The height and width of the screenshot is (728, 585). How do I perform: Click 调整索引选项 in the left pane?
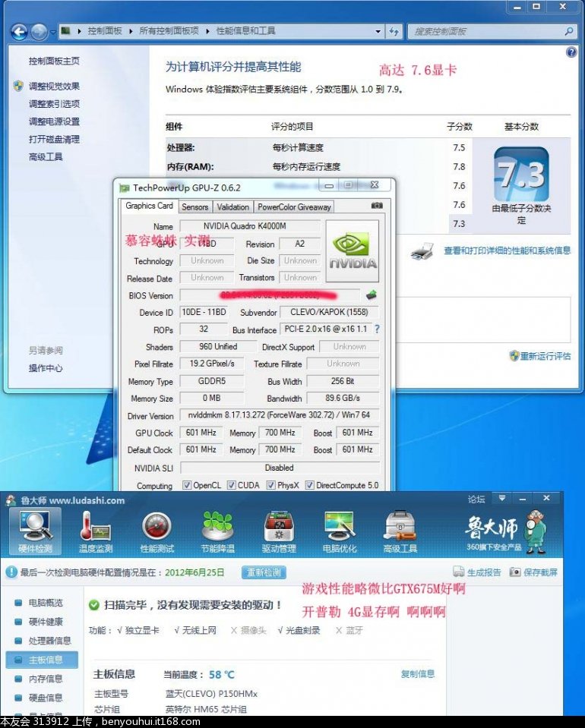point(54,103)
